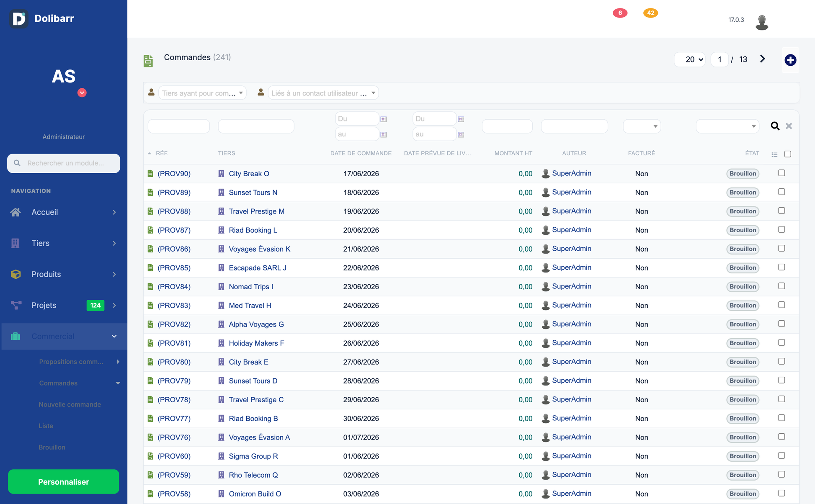Click the Produits box icon
The width and height of the screenshot is (815, 504).
tap(15, 274)
